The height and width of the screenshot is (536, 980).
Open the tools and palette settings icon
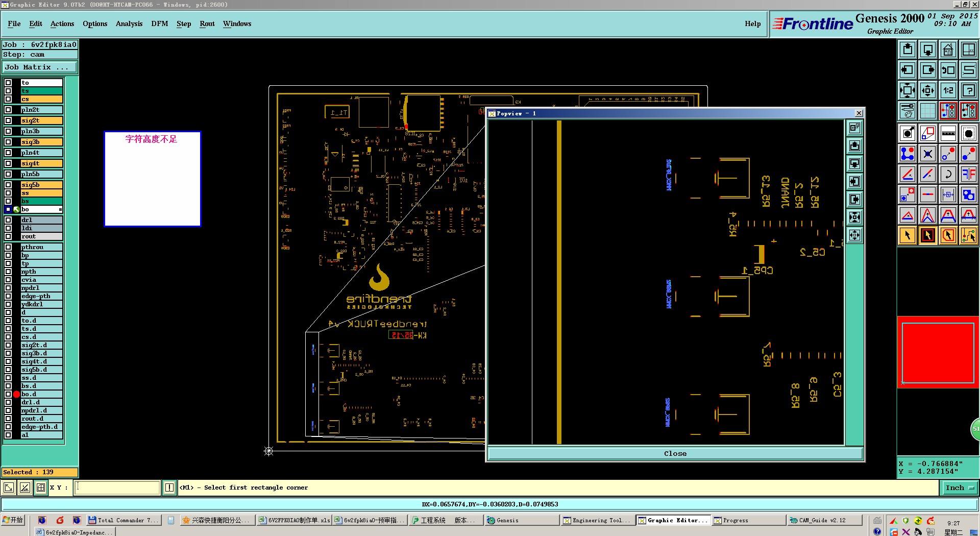point(908,111)
